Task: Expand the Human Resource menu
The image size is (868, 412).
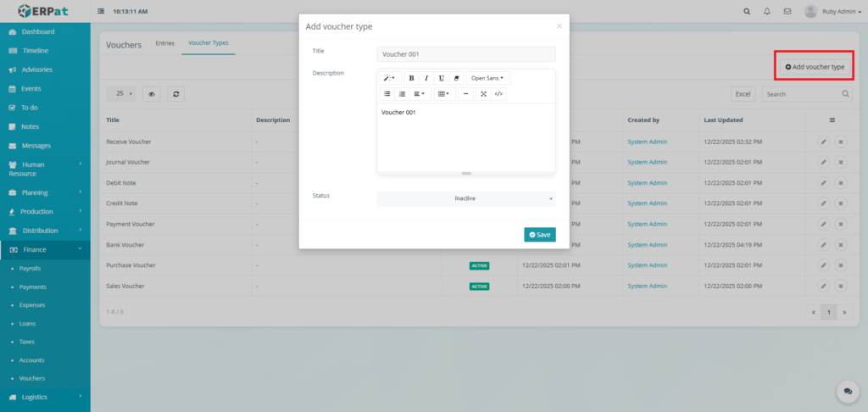Action: pos(45,169)
